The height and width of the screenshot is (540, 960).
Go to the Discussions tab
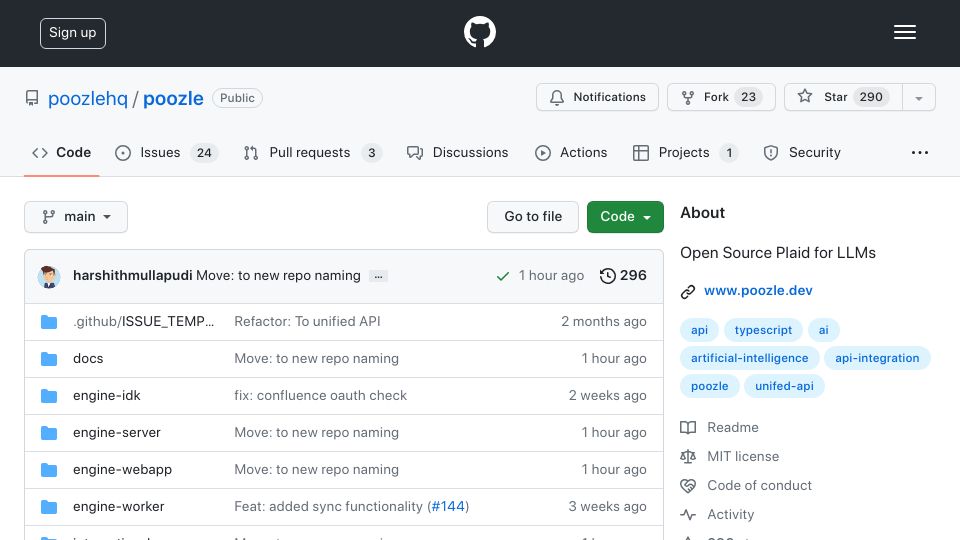[x=457, y=152]
